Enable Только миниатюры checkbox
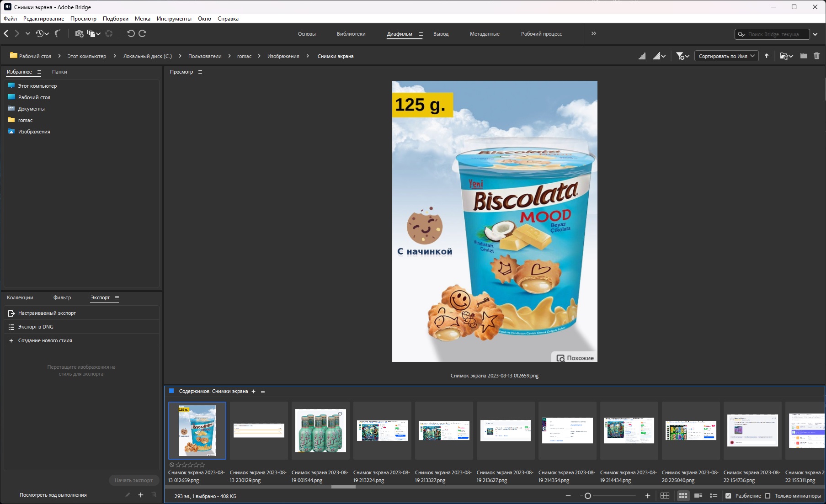 pyautogui.click(x=768, y=496)
